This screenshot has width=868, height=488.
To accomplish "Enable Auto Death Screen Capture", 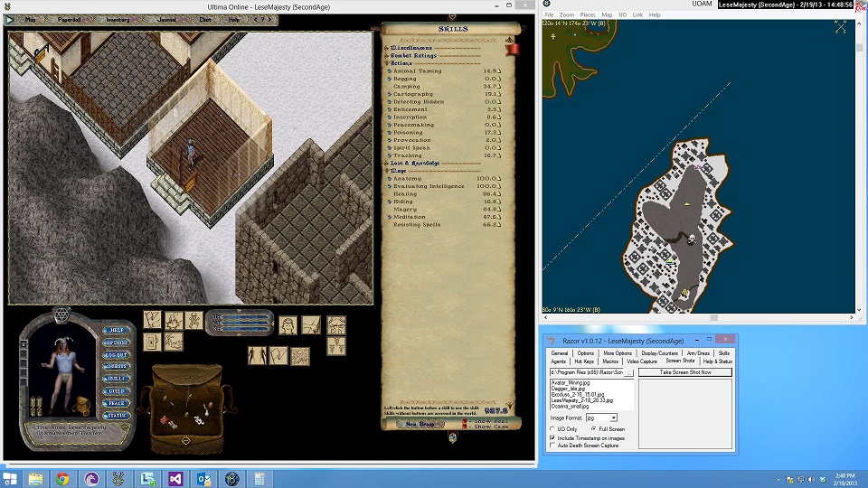I will click(x=552, y=446).
